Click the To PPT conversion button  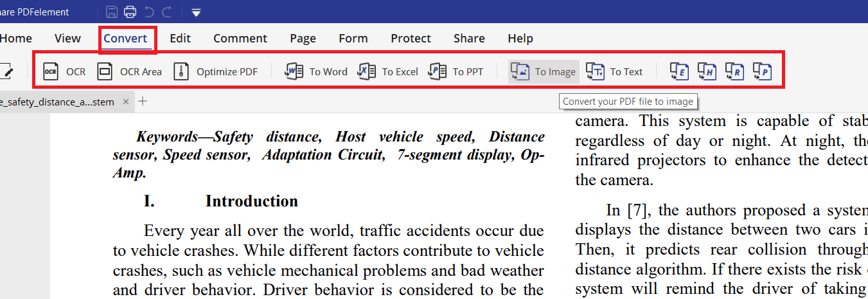coord(456,71)
